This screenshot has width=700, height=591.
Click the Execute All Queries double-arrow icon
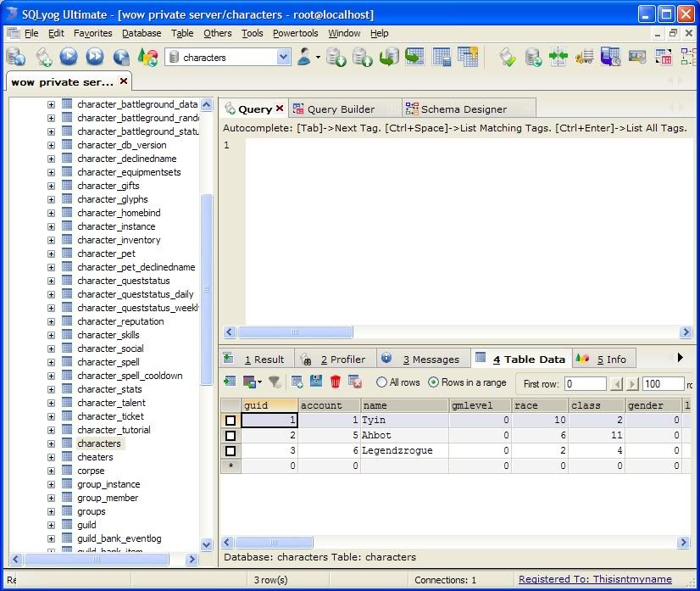(x=95, y=57)
